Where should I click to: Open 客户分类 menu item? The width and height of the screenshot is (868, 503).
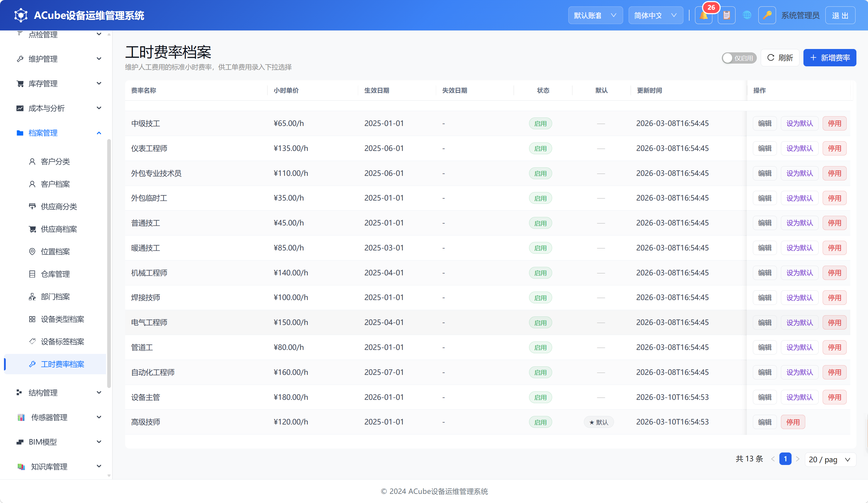coord(55,162)
